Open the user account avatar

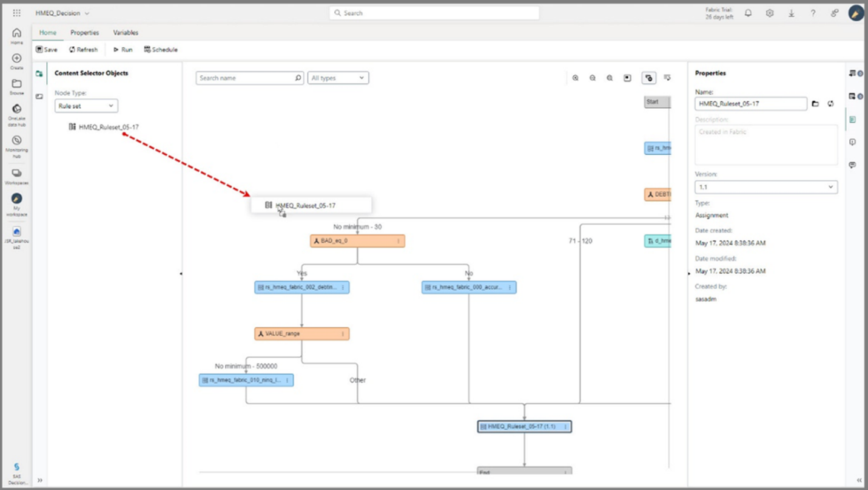coord(856,13)
